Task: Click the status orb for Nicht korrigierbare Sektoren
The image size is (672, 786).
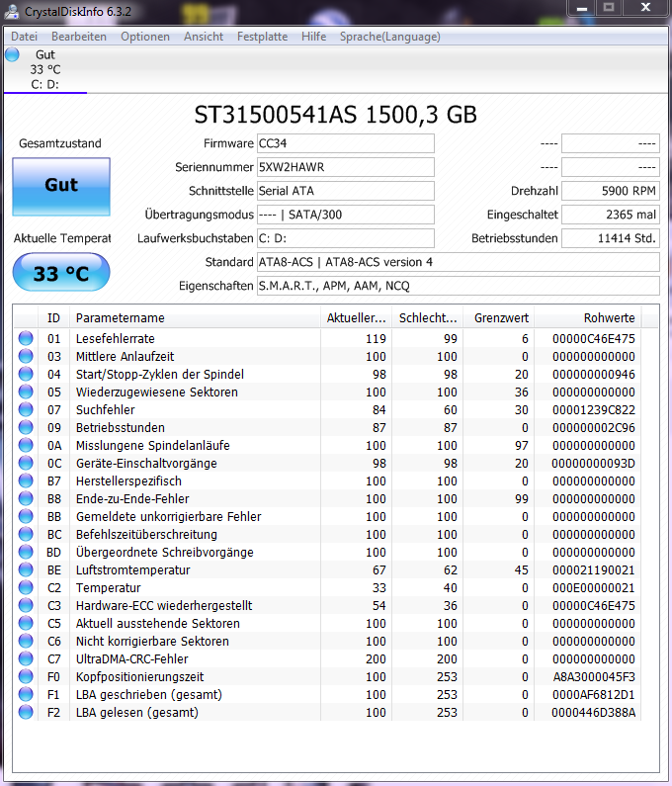Action: pyautogui.click(x=26, y=641)
